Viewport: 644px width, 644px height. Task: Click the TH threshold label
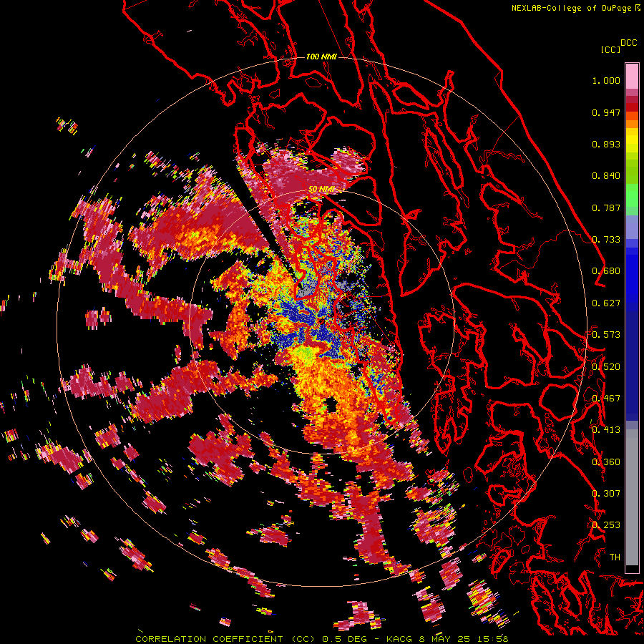pyautogui.click(x=615, y=557)
